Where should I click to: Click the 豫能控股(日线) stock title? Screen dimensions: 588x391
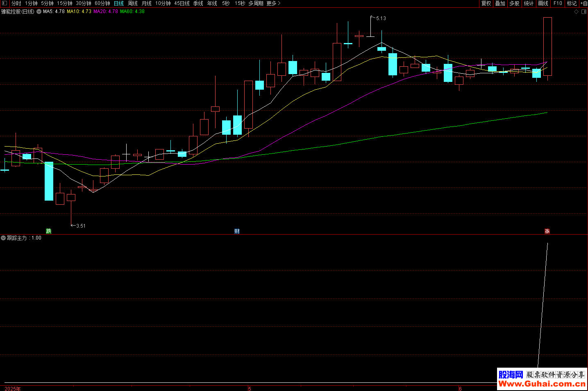(18, 11)
